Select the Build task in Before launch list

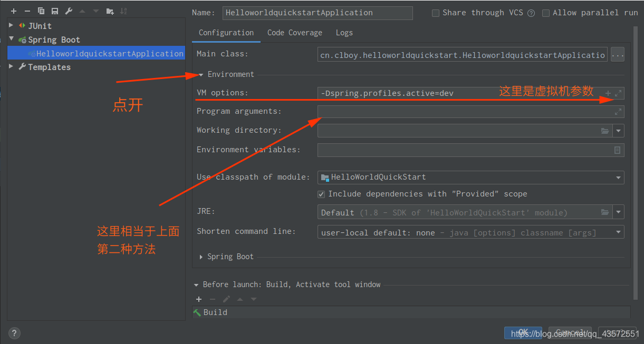pos(411,312)
